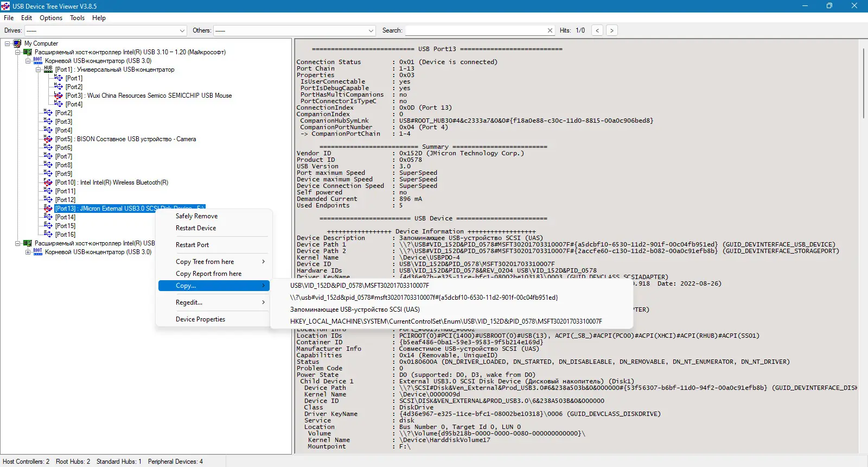Select the Port12 tree row
The height and width of the screenshot is (467, 868).
coord(65,200)
